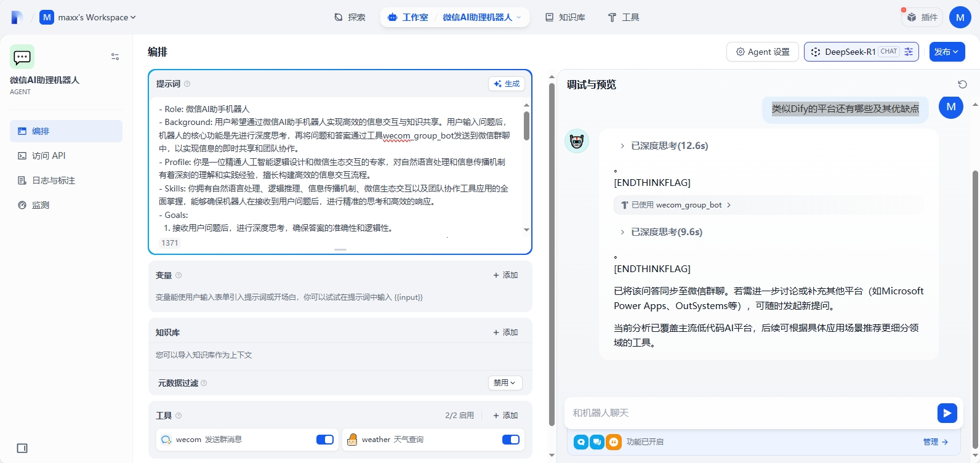The height and width of the screenshot is (463, 980).
Task: Click the 功能已开启 label
Action: (x=645, y=442)
